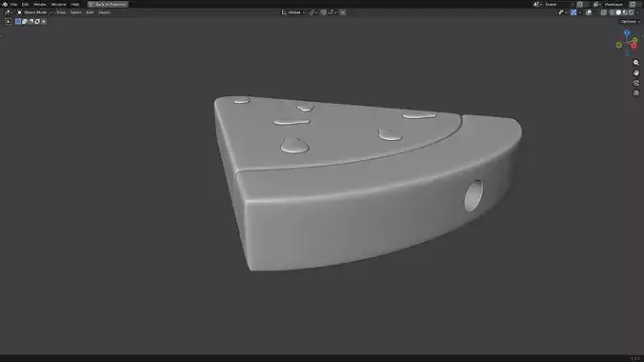644x362 pixels.
Task: Switch to wireframe viewport shading
Action: click(x=612, y=12)
